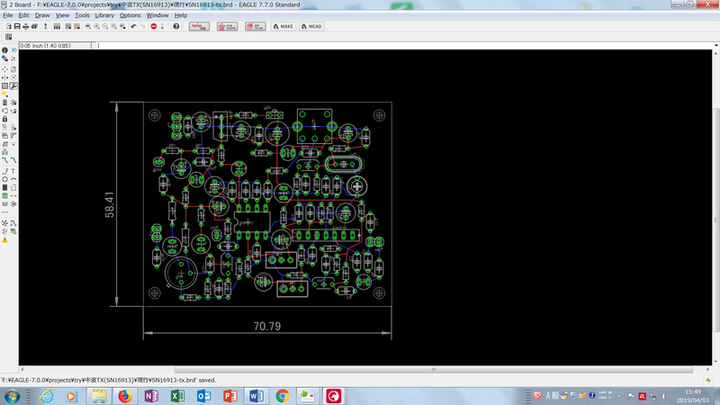Click the MAKE button

(284, 26)
